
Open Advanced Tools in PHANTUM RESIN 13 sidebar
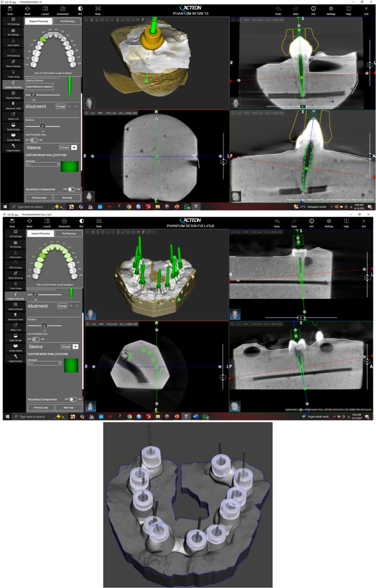point(13,105)
